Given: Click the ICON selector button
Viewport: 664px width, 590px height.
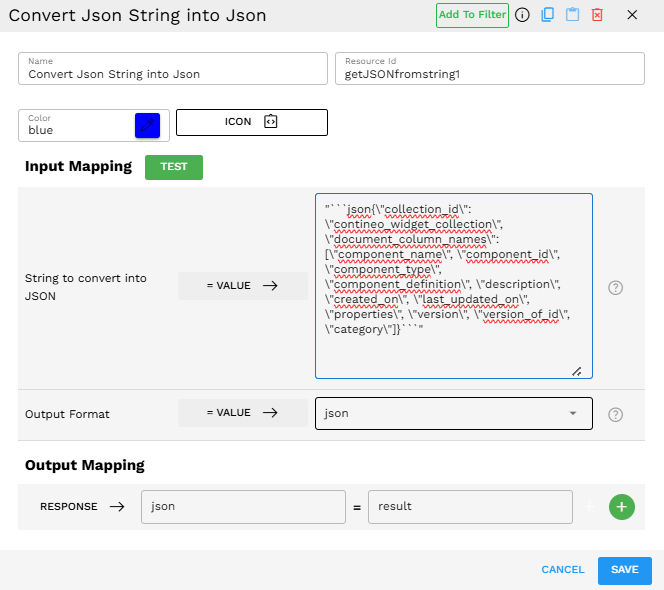Looking at the screenshot, I should pos(252,122).
